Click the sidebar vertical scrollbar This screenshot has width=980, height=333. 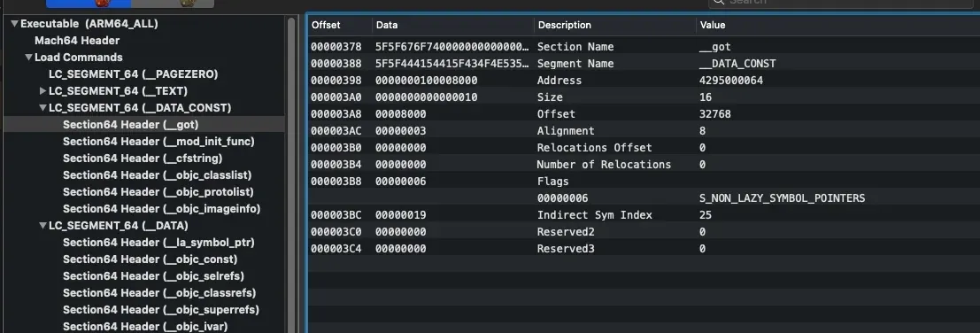290,175
